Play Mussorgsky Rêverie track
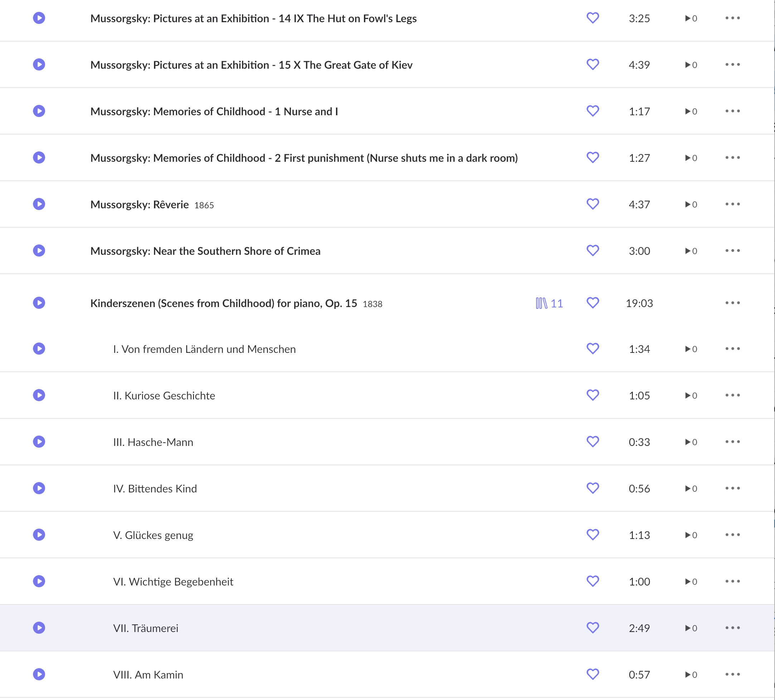Viewport: 775px width, 700px height. tap(39, 204)
